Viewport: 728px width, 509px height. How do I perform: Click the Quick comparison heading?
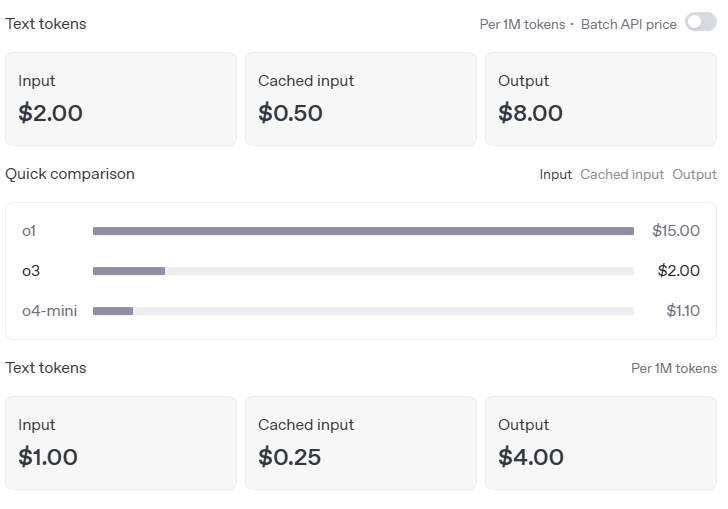click(x=70, y=174)
